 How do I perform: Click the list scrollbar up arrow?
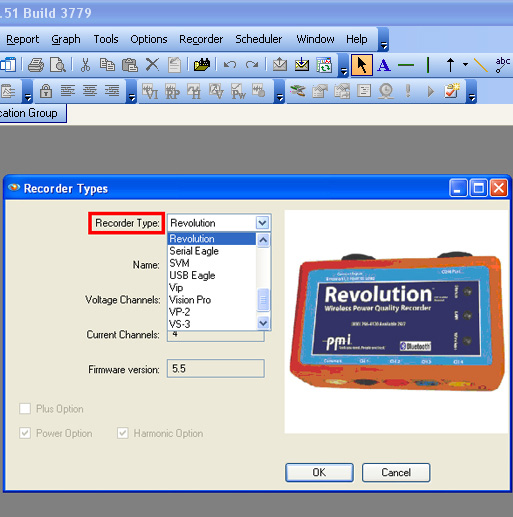point(263,240)
